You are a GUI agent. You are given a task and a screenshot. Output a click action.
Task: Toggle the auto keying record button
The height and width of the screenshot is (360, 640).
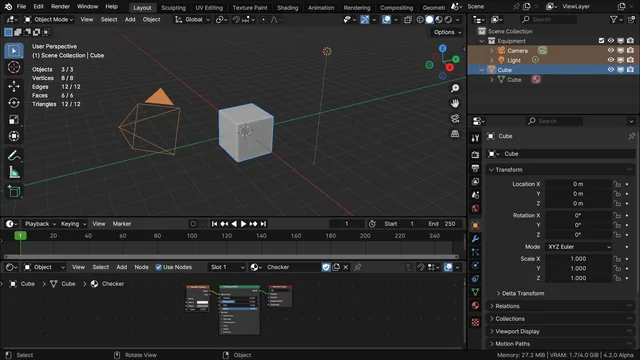pos(193,224)
